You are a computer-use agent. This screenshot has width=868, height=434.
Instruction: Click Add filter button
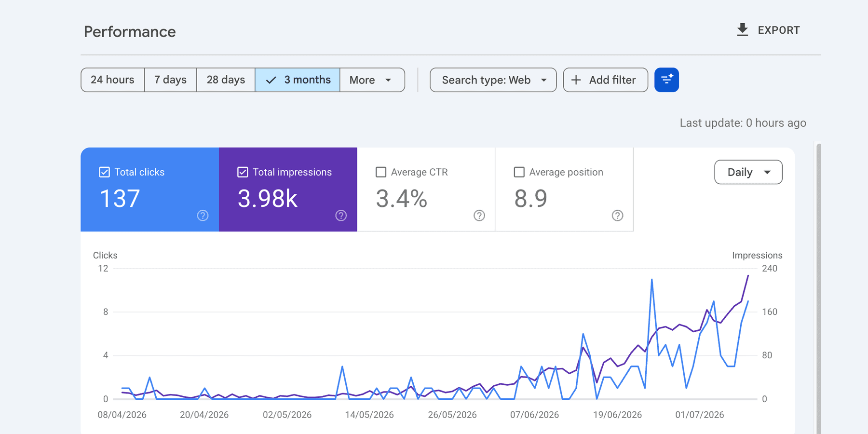(605, 80)
